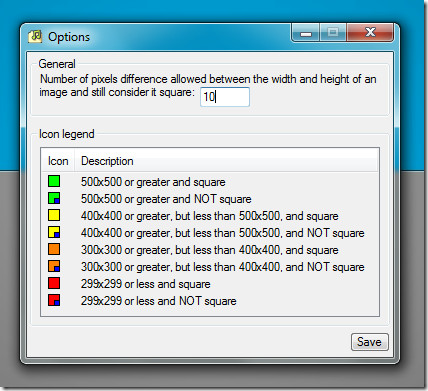Select the green icon with blue corner
The width and height of the screenshot is (428, 391).
[54, 198]
